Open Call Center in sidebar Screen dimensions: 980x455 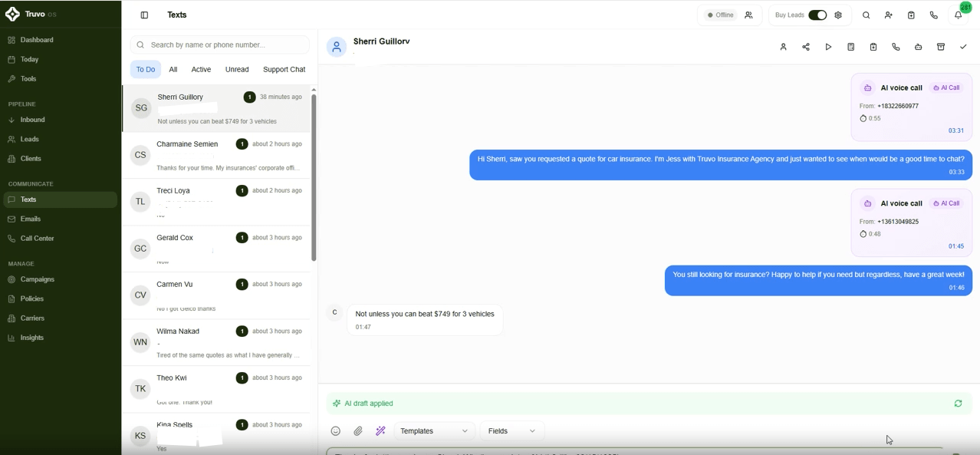[x=60, y=239]
